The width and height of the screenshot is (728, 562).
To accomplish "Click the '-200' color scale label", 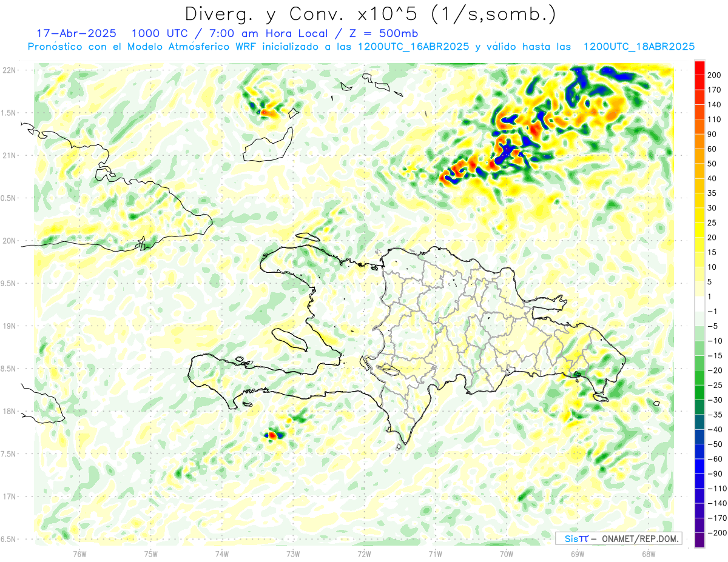I will (716, 533).
